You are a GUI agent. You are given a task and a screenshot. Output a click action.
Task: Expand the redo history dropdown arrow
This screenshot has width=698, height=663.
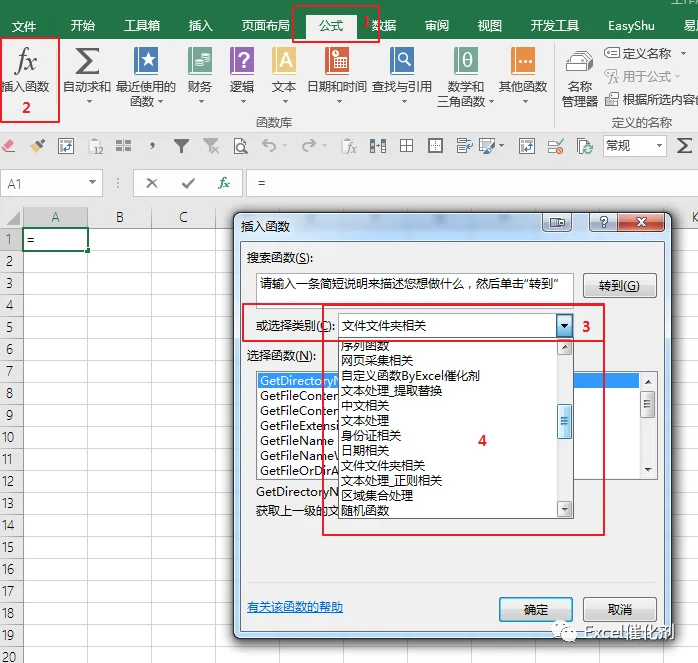(324, 146)
